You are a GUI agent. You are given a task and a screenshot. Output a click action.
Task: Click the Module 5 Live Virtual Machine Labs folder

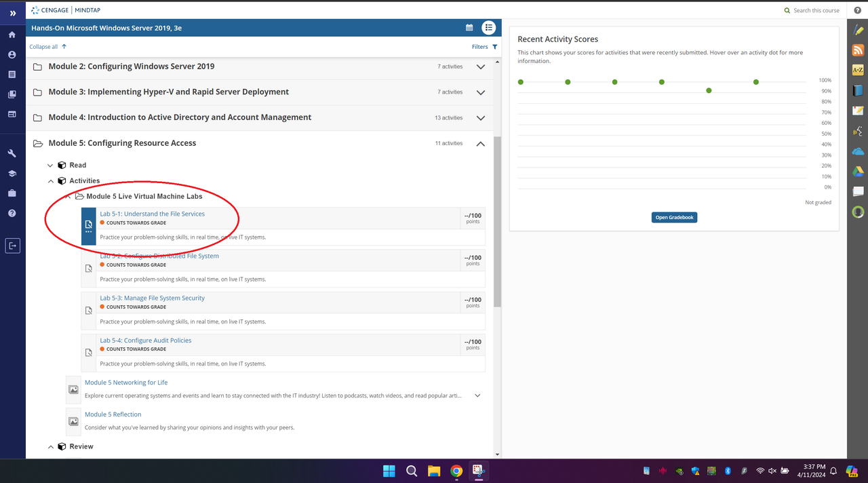[x=140, y=196]
